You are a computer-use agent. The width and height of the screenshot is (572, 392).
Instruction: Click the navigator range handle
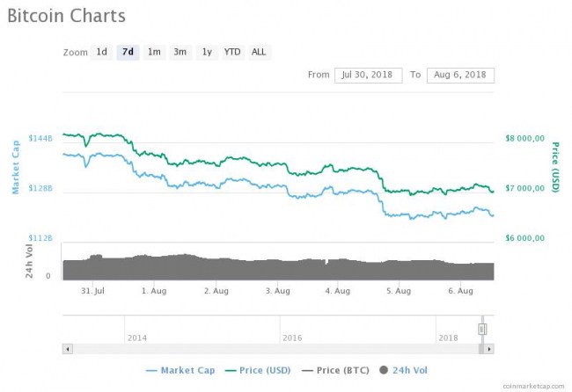coord(482,330)
